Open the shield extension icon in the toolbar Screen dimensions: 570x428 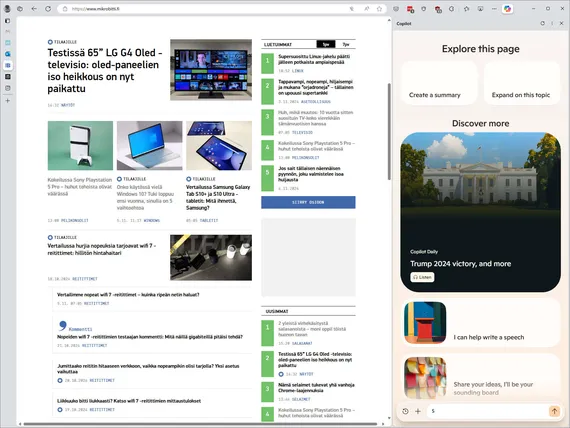[x=424, y=9]
